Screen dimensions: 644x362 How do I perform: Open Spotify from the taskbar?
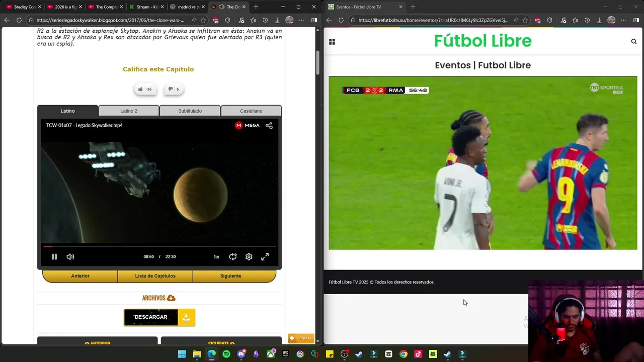pyautogui.click(x=226, y=354)
